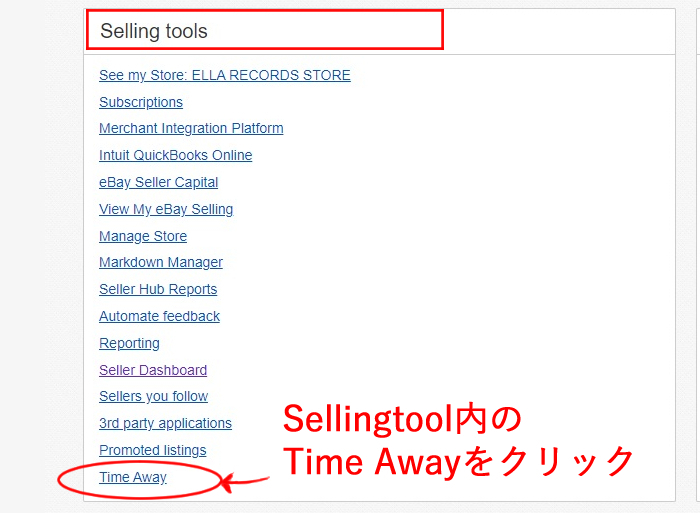Viewport: 700px width, 513px height.
Task: Open the eBay Seller Capital link
Action: [158, 182]
